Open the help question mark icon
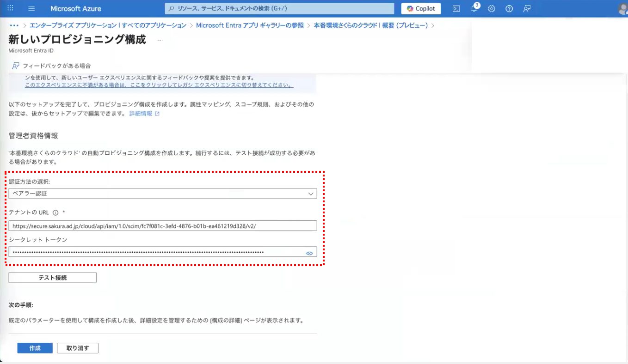The width and height of the screenshot is (628, 364). click(x=509, y=8)
